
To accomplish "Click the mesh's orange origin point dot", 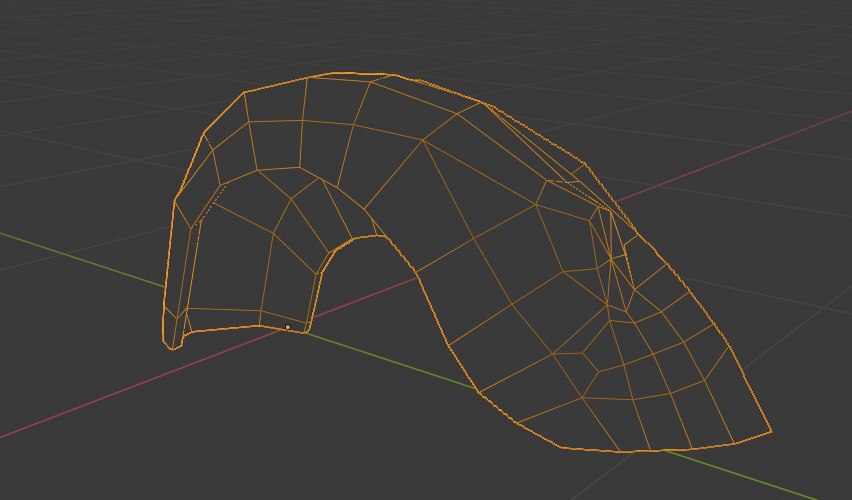I will click(x=287, y=327).
